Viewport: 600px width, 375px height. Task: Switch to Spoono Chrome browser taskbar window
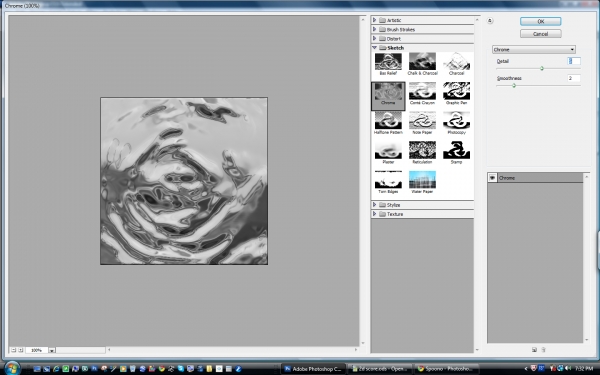446,369
